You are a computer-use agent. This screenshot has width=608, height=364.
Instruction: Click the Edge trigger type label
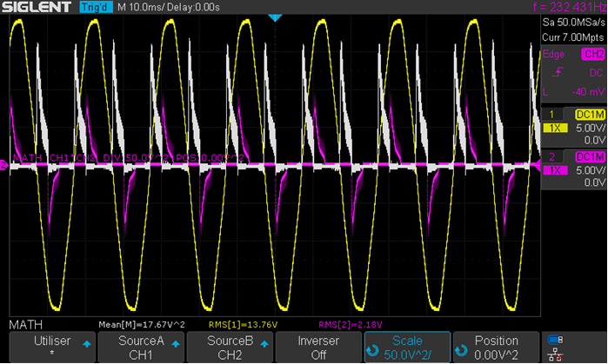pos(553,54)
